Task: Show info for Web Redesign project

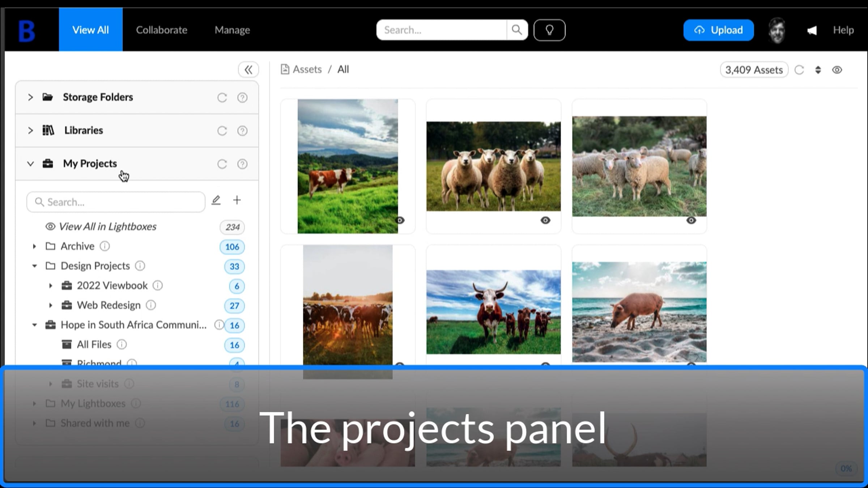Action: click(x=151, y=305)
